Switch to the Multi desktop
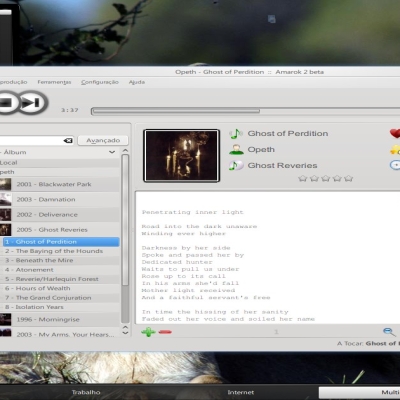Screen dimensions: 400x400 tap(359, 393)
